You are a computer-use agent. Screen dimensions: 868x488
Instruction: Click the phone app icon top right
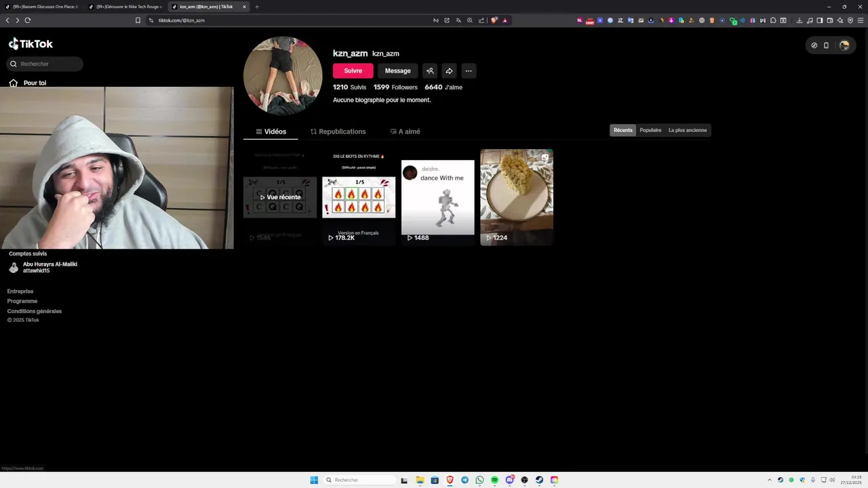click(826, 45)
